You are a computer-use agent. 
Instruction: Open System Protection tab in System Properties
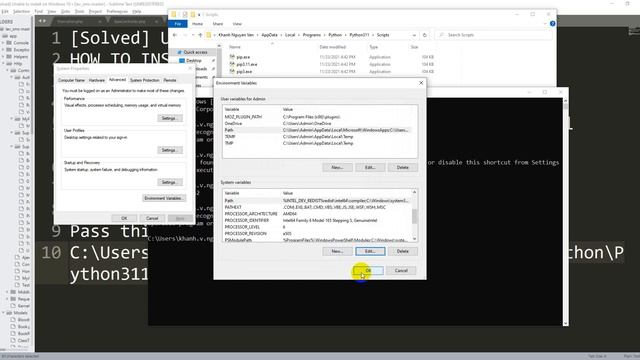144,80
